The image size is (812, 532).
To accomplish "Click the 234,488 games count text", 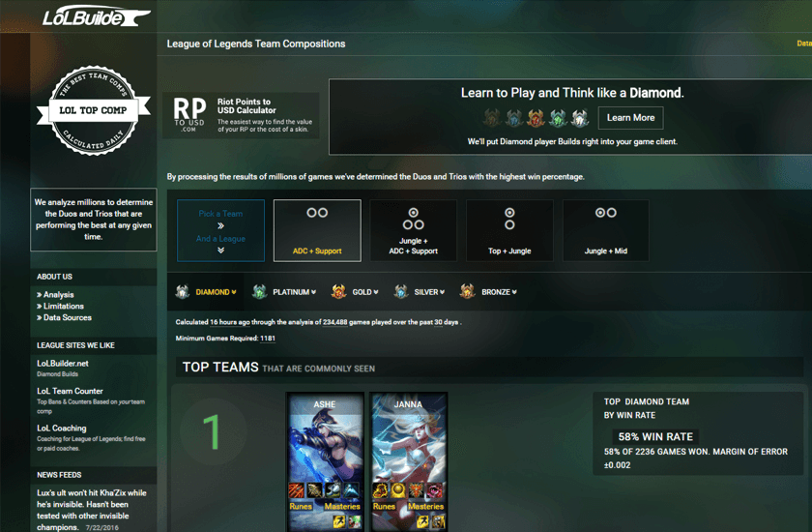I will coord(335,322).
